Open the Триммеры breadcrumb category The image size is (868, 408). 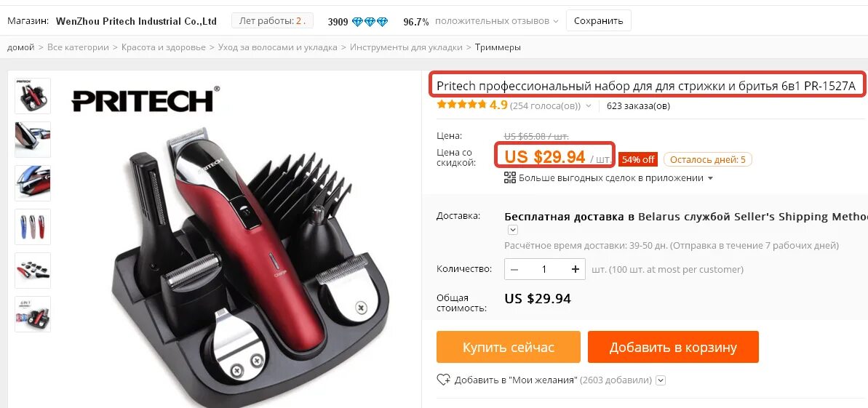tap(498, 47)
